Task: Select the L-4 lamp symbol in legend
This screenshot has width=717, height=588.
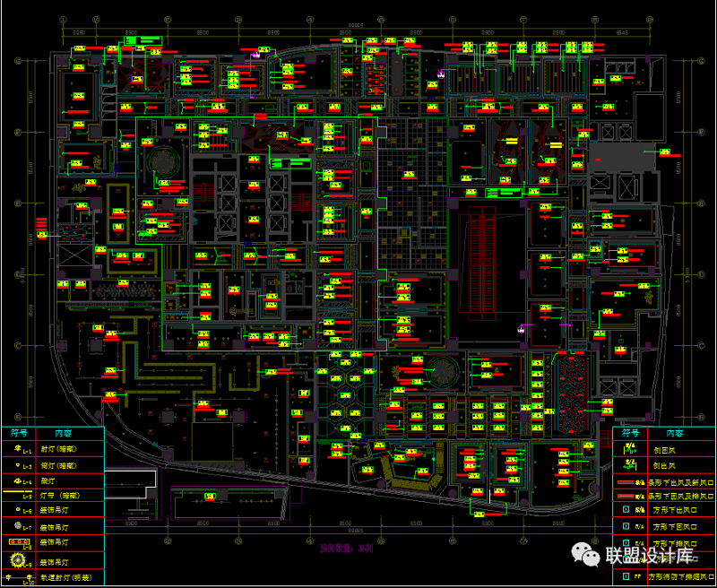Action: [17, 480]
